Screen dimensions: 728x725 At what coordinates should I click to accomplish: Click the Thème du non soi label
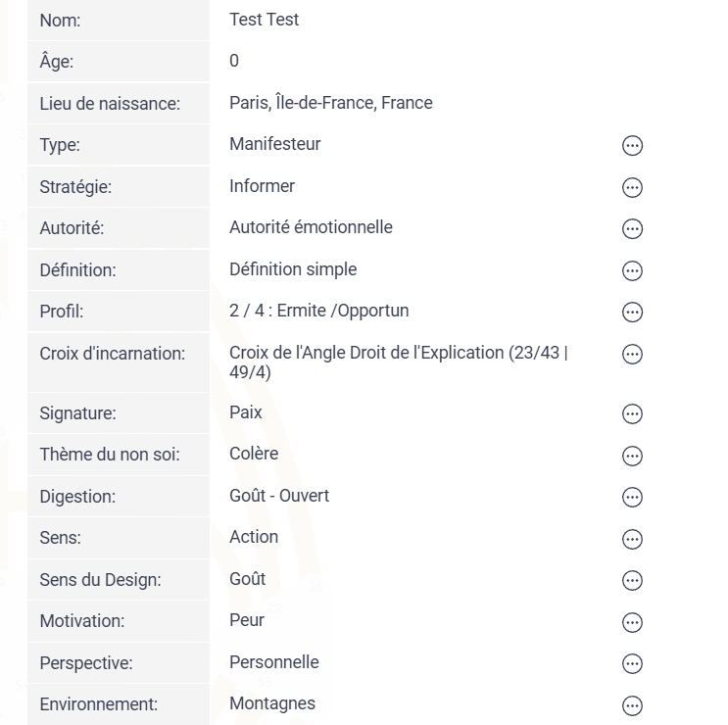pyautogui.click(x=110, y=455)
